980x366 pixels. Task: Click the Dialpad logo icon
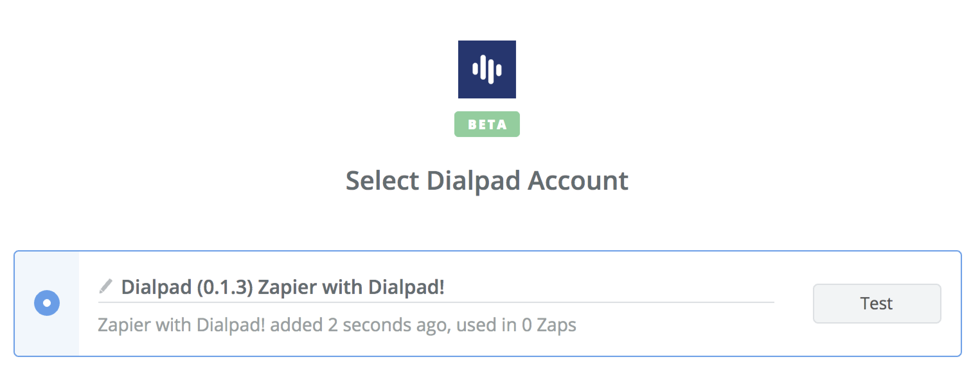[x=486, y=69]
